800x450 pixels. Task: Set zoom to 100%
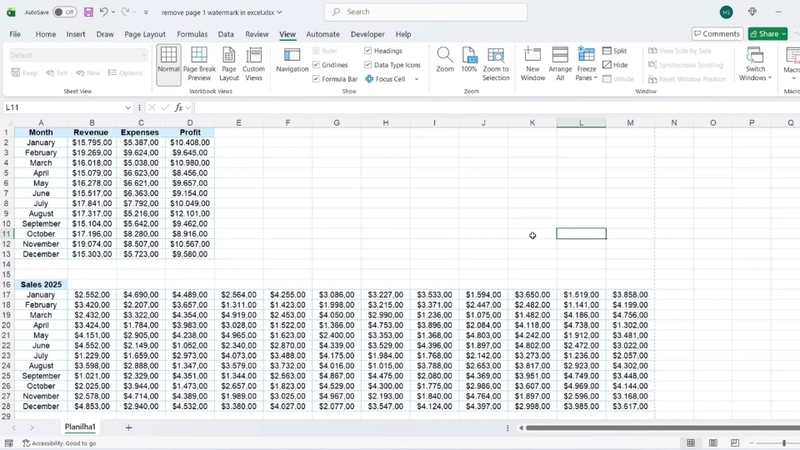coord(469,60)
